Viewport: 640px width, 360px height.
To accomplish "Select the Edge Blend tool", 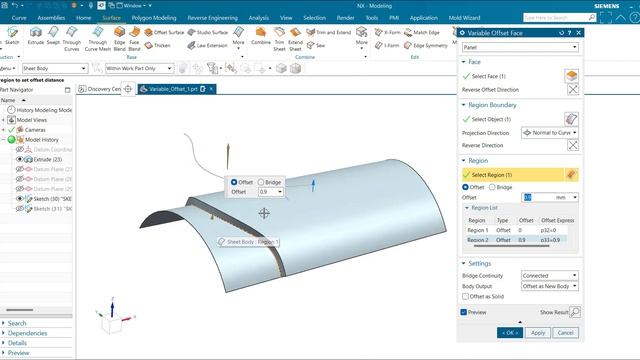I will coord(120,39).
